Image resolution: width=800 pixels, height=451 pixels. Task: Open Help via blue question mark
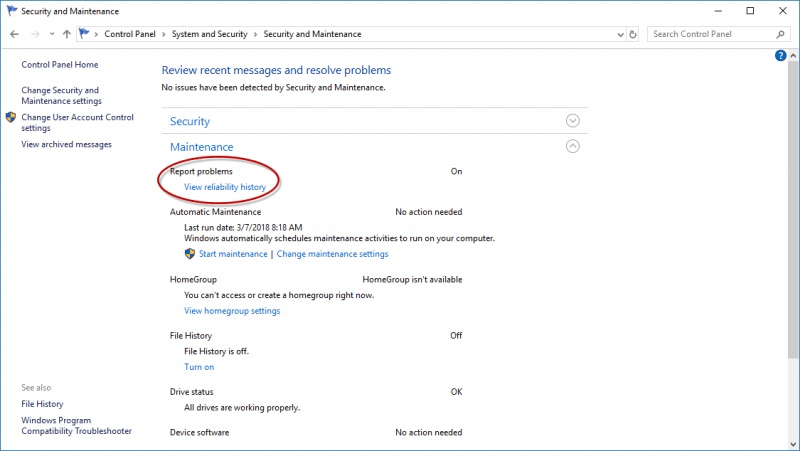[x=780, y=56]
